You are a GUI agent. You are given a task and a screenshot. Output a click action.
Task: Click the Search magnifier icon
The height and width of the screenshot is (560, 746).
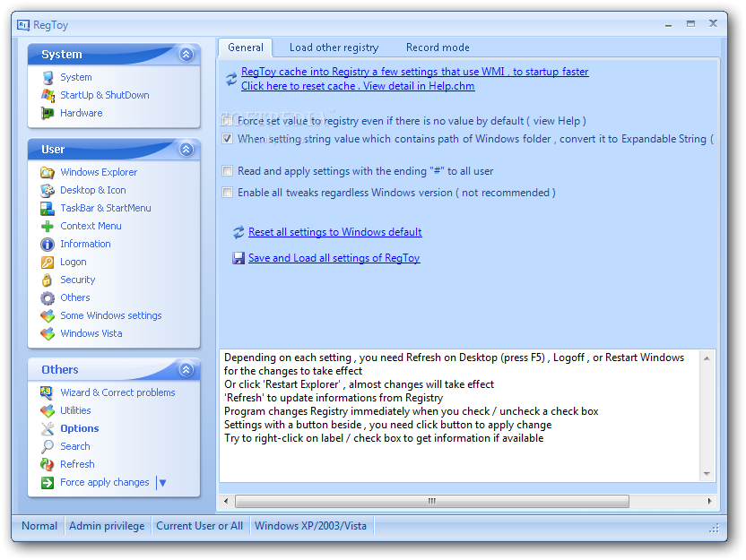click(48, 446)
